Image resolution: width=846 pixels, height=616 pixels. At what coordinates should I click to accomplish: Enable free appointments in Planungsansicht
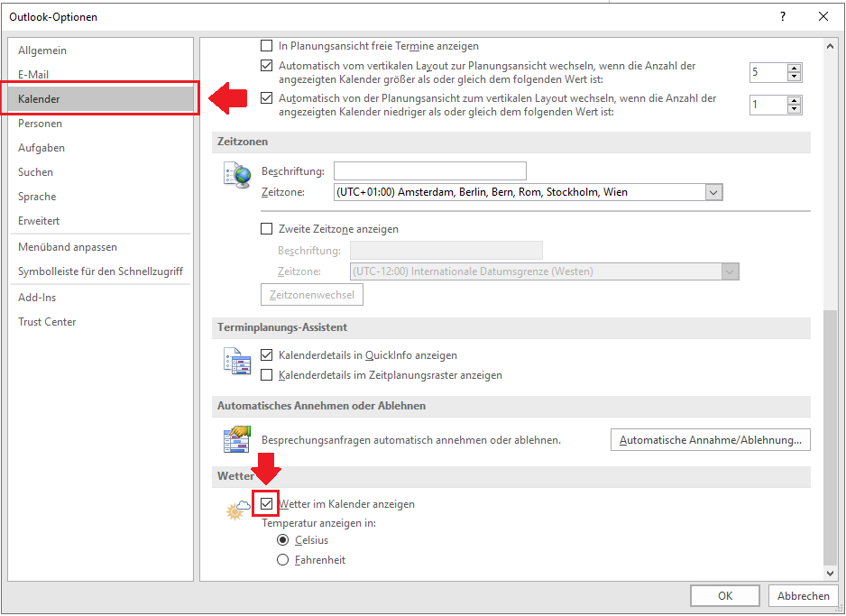[x=267, y=45]
